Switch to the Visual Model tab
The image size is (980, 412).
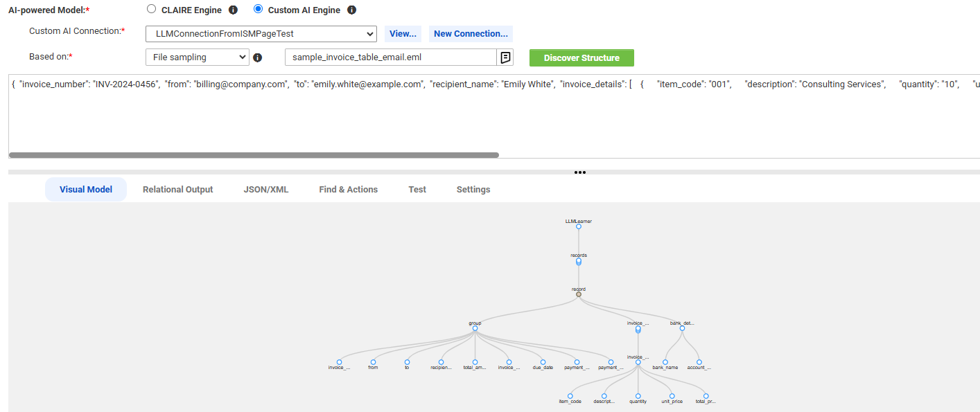86,190
